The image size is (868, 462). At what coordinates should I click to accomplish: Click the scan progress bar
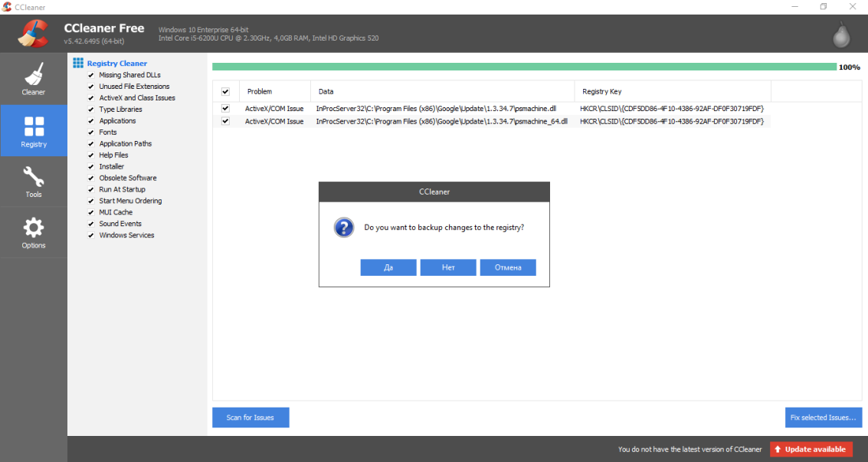(524, 67)
